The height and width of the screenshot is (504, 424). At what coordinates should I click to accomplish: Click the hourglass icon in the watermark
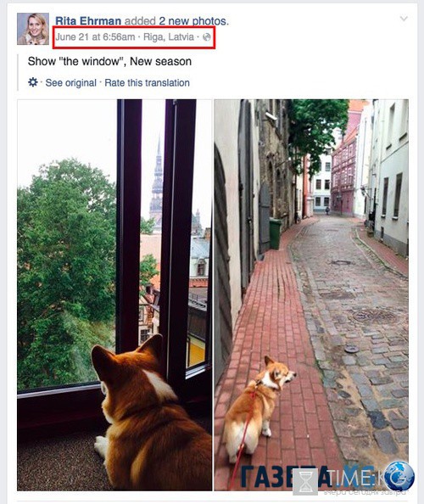pos(305,481)
